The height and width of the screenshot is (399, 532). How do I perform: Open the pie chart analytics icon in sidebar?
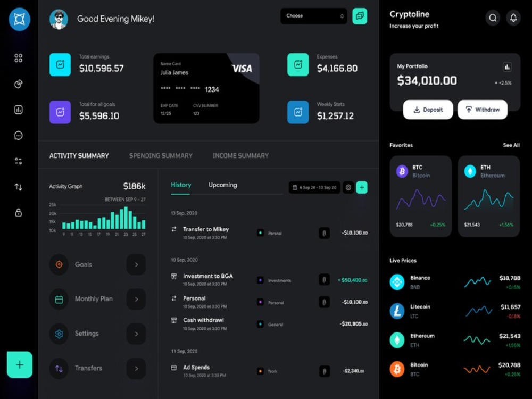click(18, 84)
